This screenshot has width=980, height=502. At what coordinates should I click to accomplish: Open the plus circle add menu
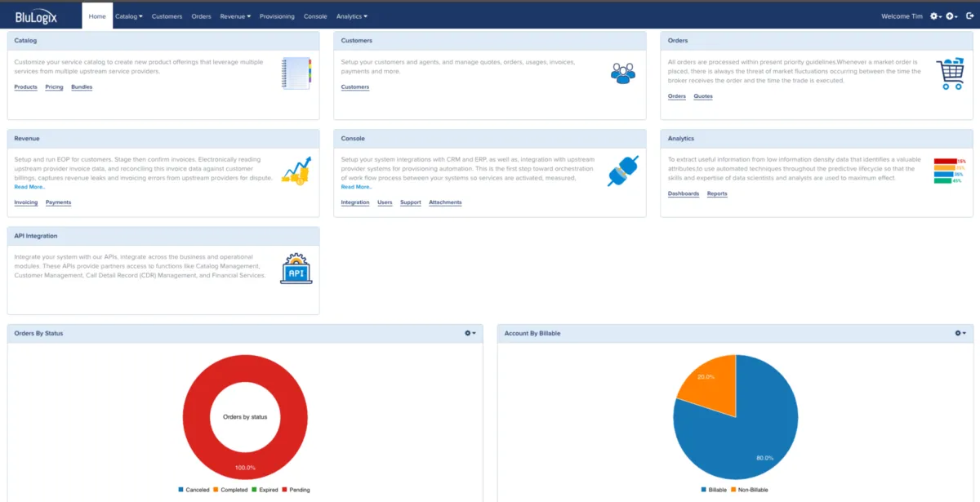pos(951,16)
